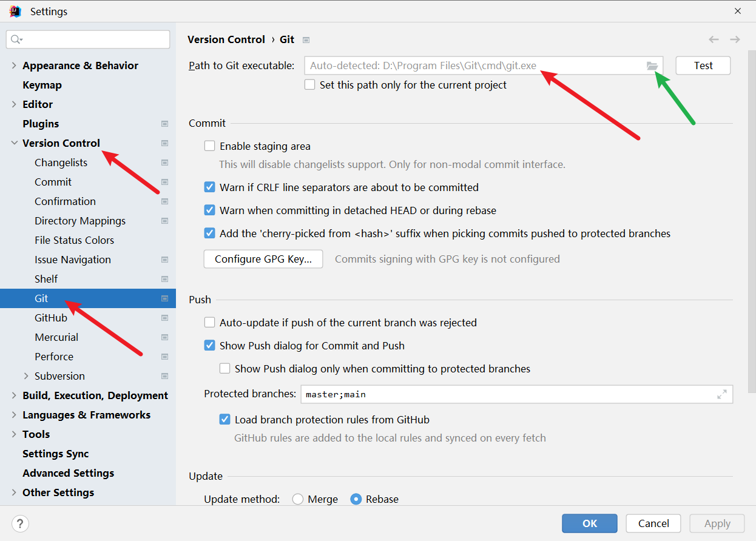The height and width of the screenshot is (541, 756).
Task: Expand the Editor section
Action: (x=14, y=104)
